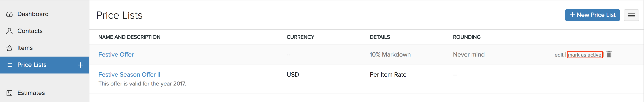
Task: Click the Price Lists list icon
Action: point(9,65)
